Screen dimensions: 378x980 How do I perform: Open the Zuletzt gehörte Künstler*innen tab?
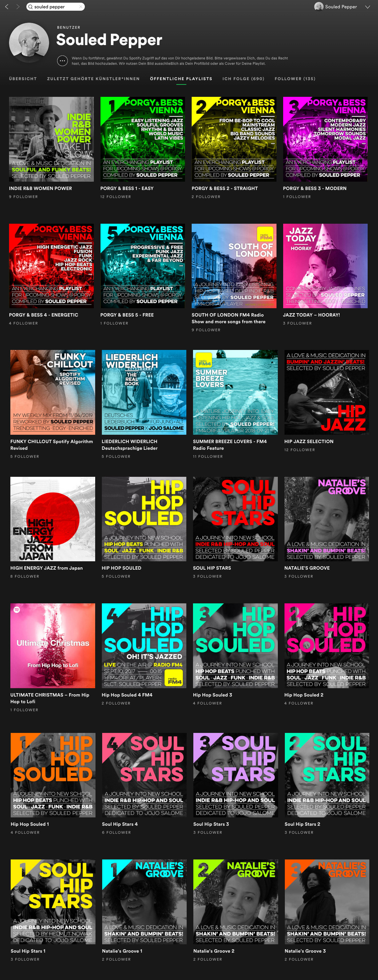[x=93, y=79]
